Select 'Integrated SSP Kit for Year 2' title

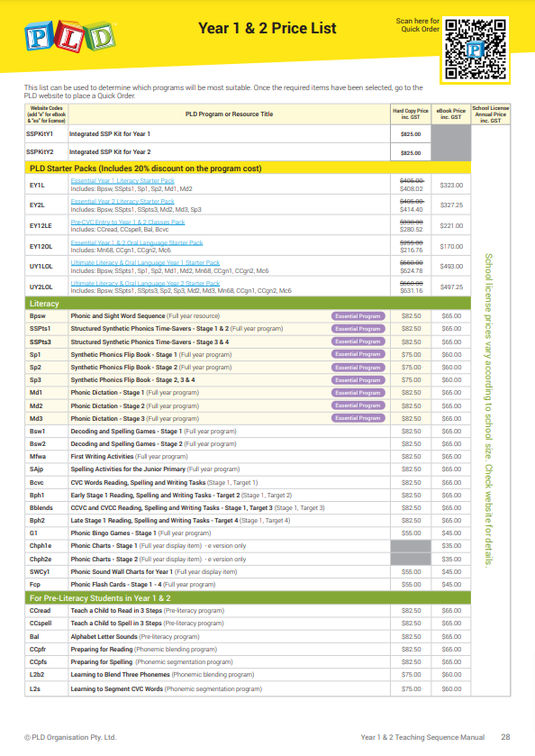[110, 152]
